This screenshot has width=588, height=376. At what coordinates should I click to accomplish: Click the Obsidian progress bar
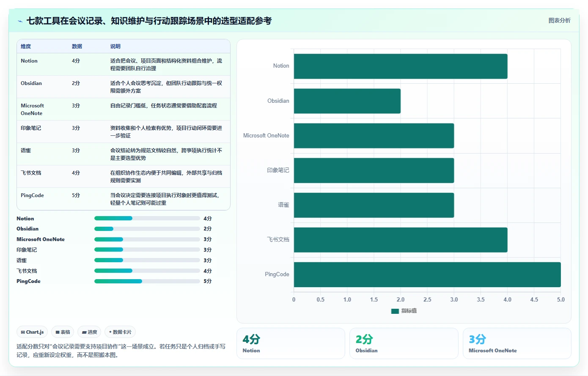(147, 229)
